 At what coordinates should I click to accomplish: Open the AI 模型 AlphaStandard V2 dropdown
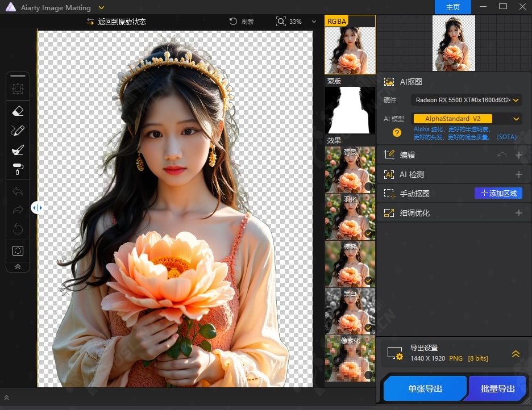pyautogui.click(x=467, y=119)
